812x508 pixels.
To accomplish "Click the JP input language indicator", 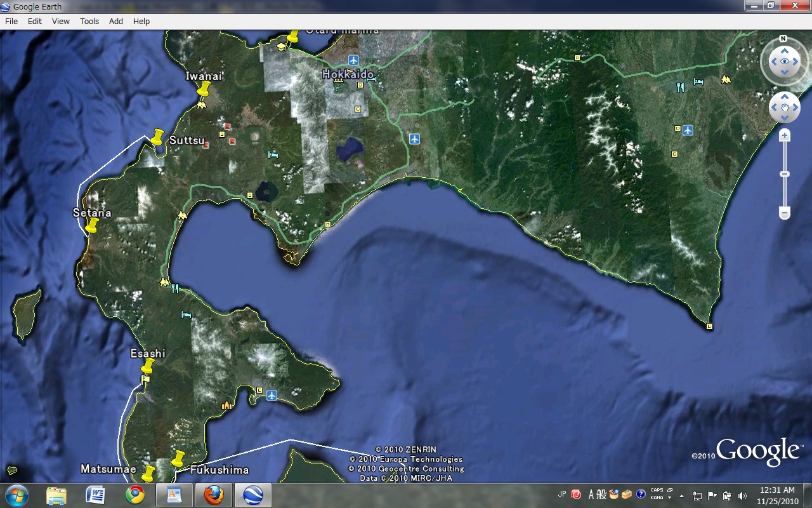I will 562,494.
